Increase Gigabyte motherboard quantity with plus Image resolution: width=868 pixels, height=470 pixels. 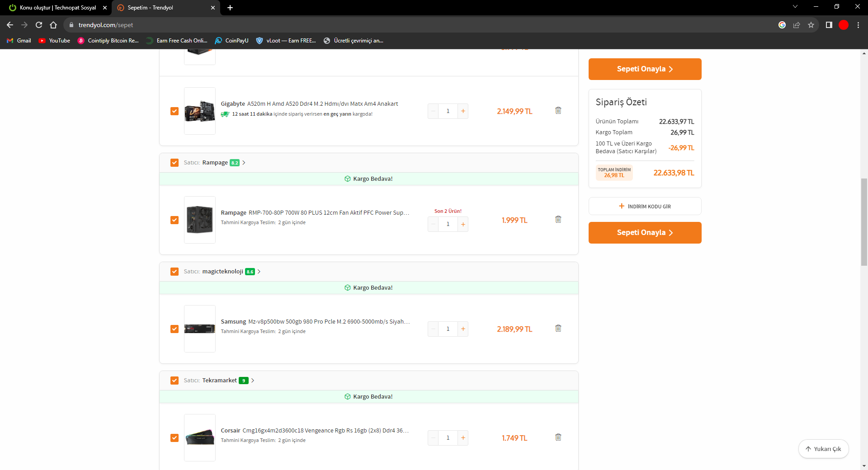pyautogui.click(x=463, y=111)
